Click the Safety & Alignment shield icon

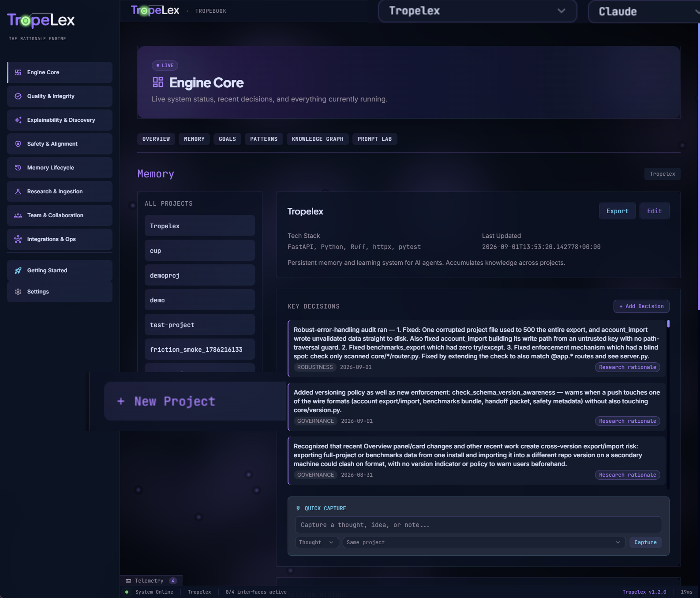(18, 144)
